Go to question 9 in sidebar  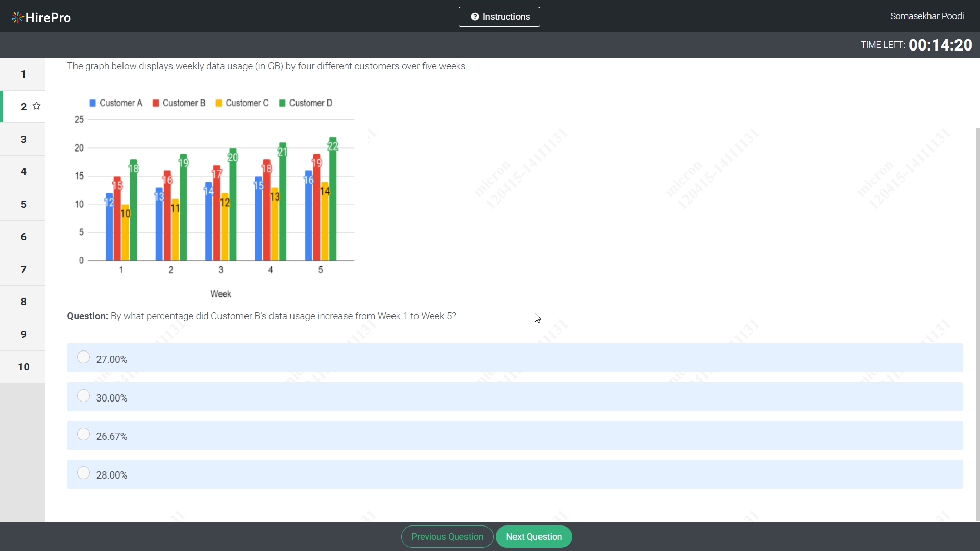tap(22, 334)
